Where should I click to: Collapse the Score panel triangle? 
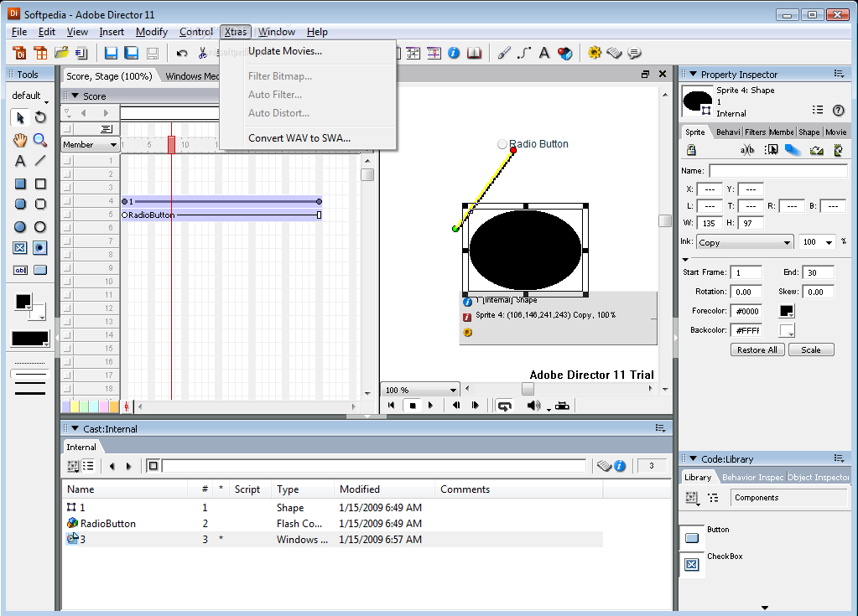[x=75, y=96]
